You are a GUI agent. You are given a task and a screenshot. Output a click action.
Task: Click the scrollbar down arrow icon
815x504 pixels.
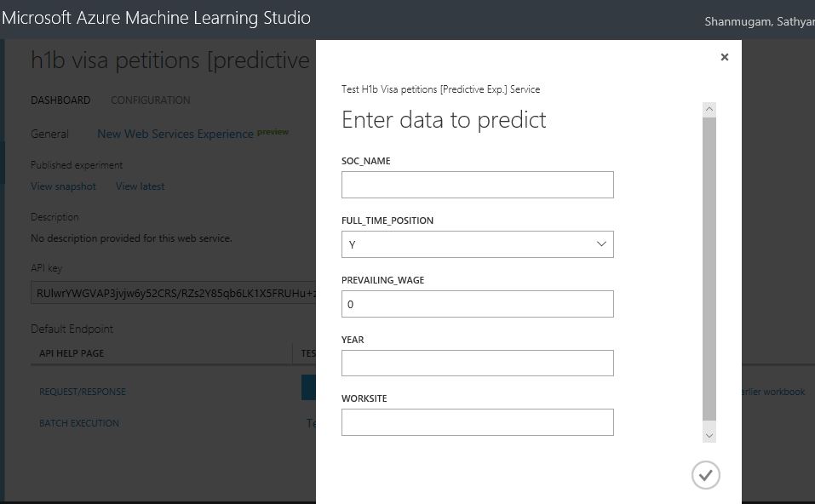tap(709, 434)
